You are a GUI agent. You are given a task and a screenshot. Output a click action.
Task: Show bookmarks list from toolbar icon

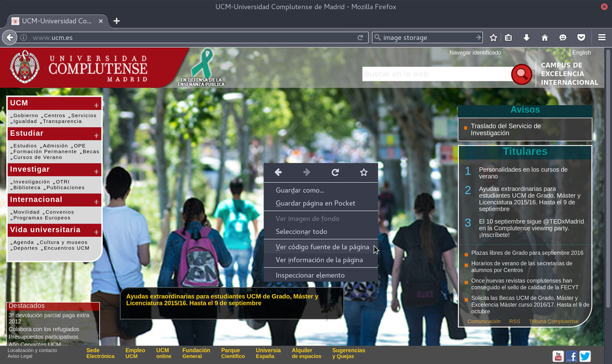coord(508,38)
